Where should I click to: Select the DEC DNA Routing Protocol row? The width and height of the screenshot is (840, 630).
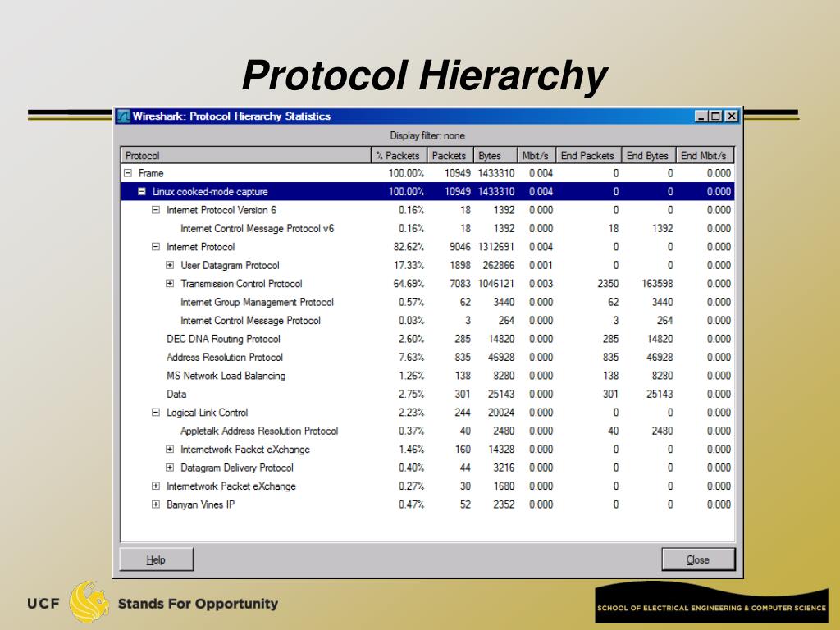pos(223,339)
